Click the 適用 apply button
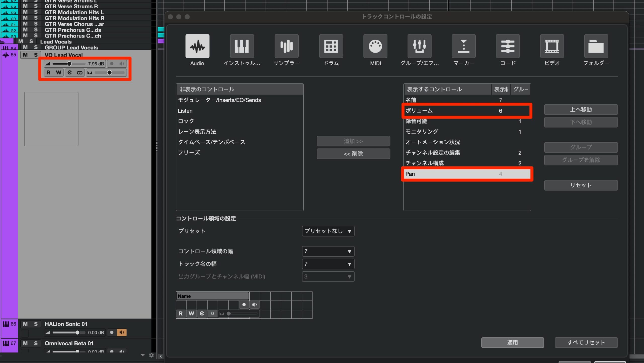Image resolution: width=644 pixels, height=363 pixels. click(x=512, y=343)
